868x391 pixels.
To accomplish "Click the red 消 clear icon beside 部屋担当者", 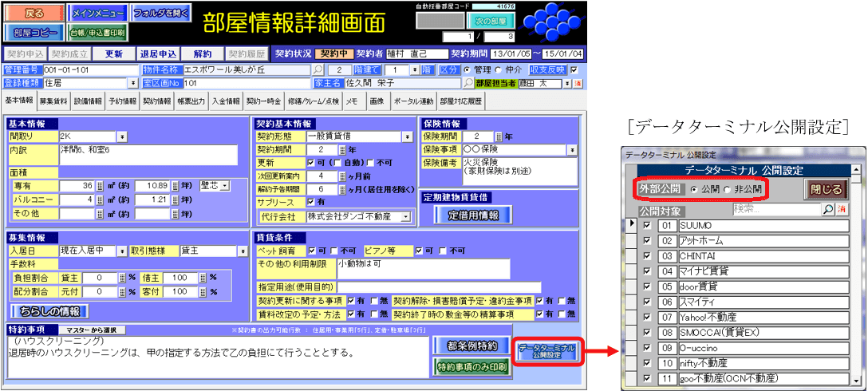I will 578,83.
